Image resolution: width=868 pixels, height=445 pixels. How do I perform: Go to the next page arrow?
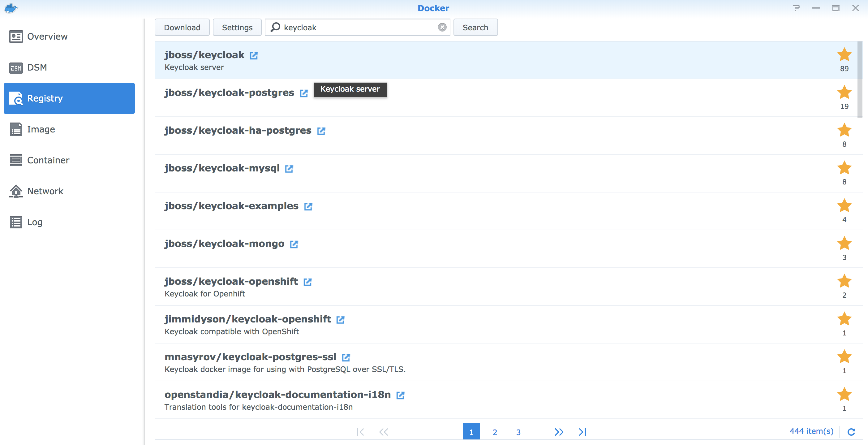pyautogui.click(x=559, y=432)
